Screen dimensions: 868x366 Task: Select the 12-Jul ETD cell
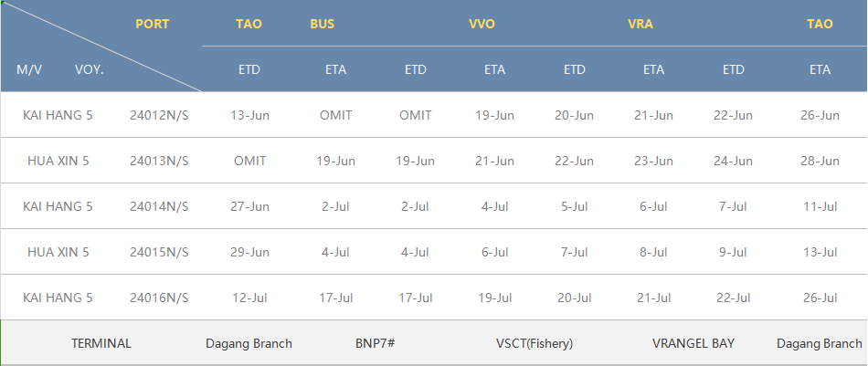pos(249,298)
